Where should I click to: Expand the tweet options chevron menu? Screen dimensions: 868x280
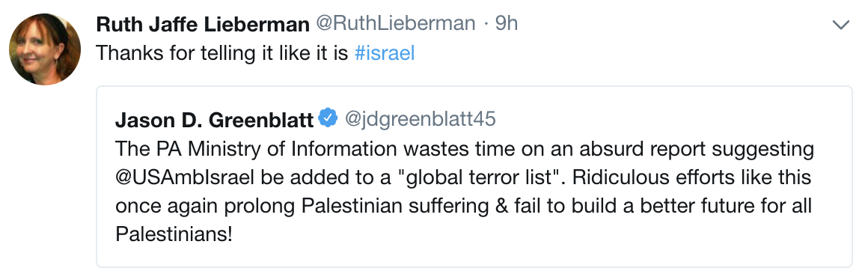(x=841, y=25)
